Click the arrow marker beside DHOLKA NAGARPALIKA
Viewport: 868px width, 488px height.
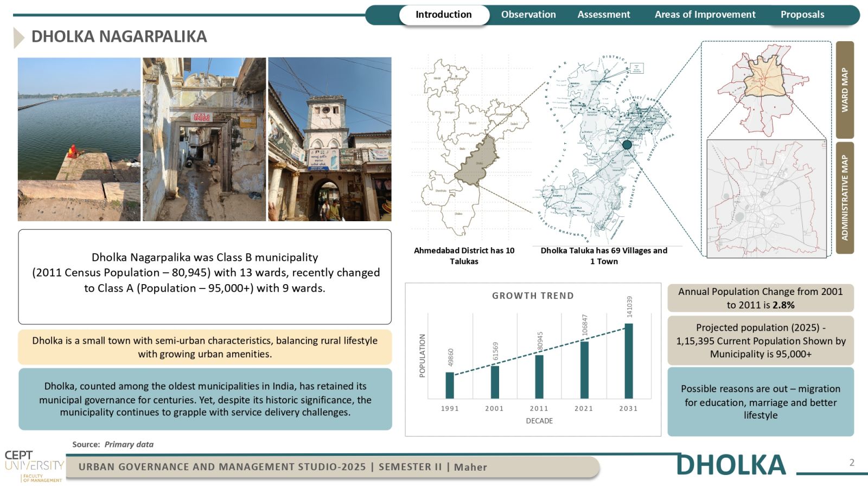[19, 38]
